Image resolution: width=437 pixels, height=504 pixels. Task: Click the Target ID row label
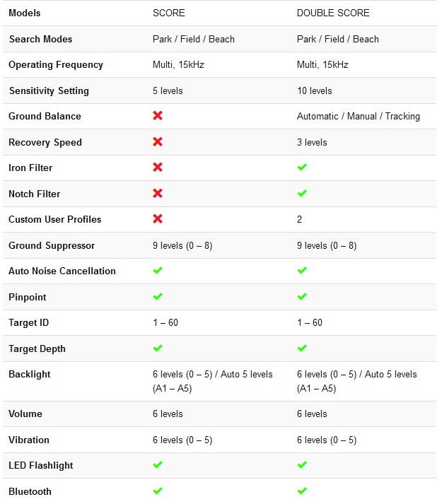click(29, 322)
